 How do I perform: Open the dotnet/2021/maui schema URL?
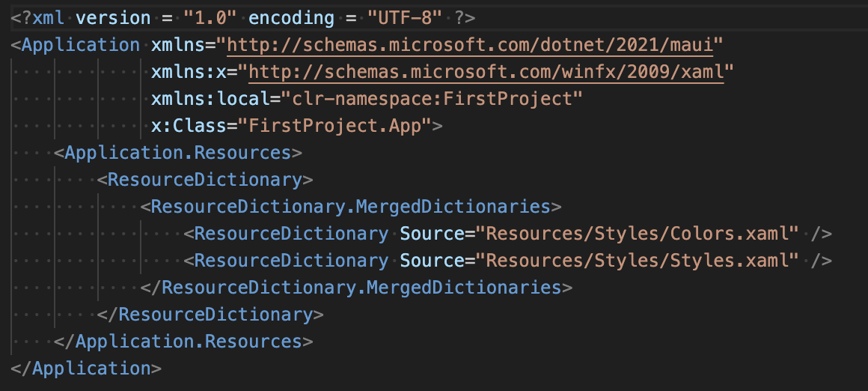(470, 45)
